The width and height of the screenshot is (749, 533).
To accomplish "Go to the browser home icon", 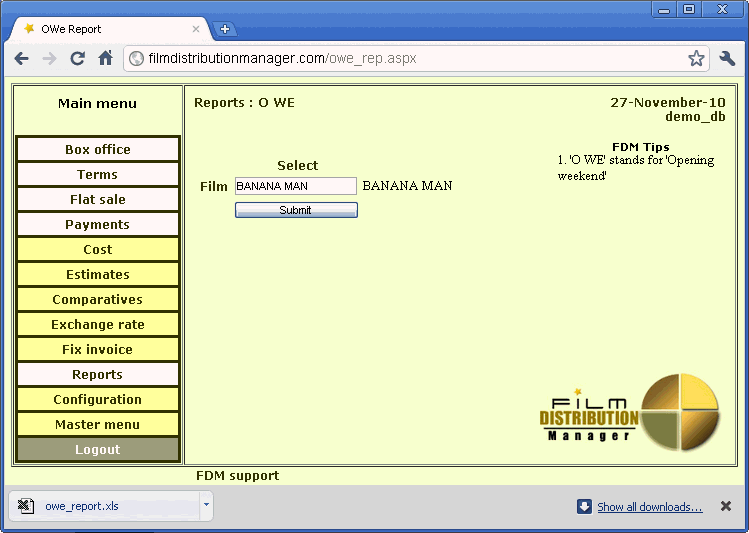I will tap(105, 58).
